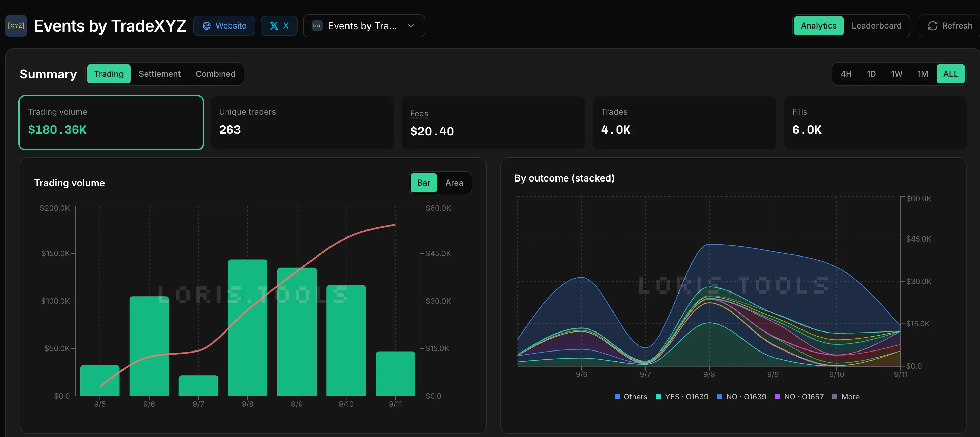980x437 pixels.
Task: Open the Events by Tra... dropdown chevron
Action: (411, 26)
